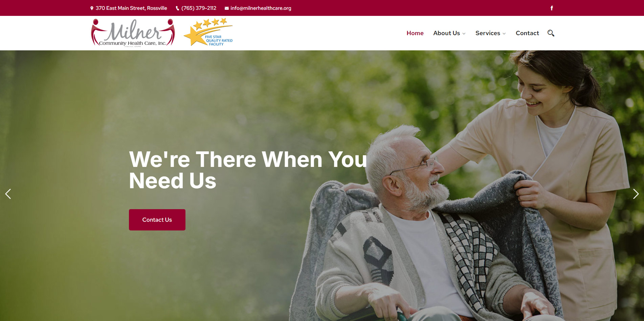Open the About Us menu item
Image resolution: width=644 pixels, height=321 pixels.
pos(446,33)
